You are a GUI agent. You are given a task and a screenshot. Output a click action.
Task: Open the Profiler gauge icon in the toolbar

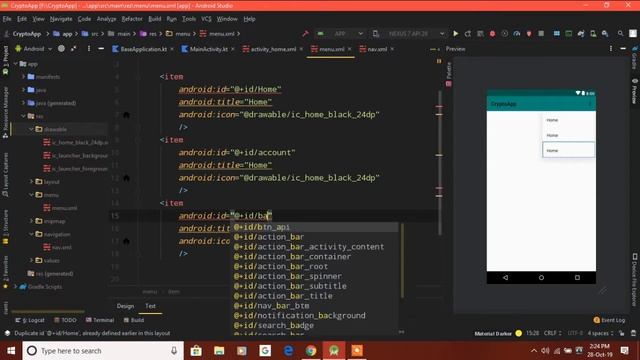pyautogui.click(x=517, y=33)
